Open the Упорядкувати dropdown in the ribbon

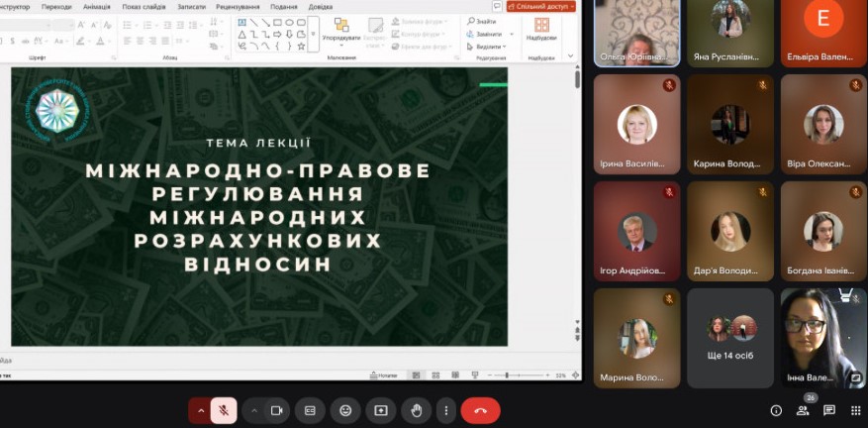pos(341,32)
